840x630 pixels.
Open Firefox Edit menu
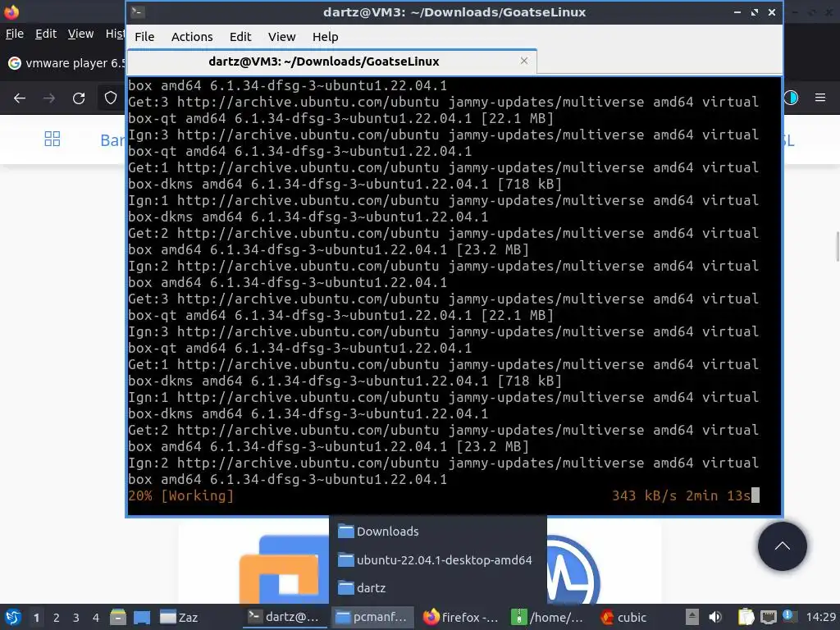click(x=46, y=34)
